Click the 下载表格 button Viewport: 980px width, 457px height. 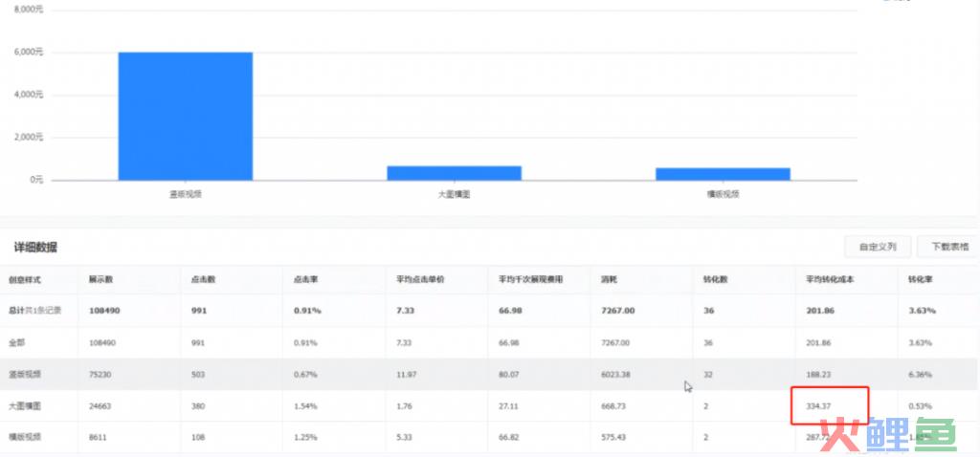click(x=949, y=247)
